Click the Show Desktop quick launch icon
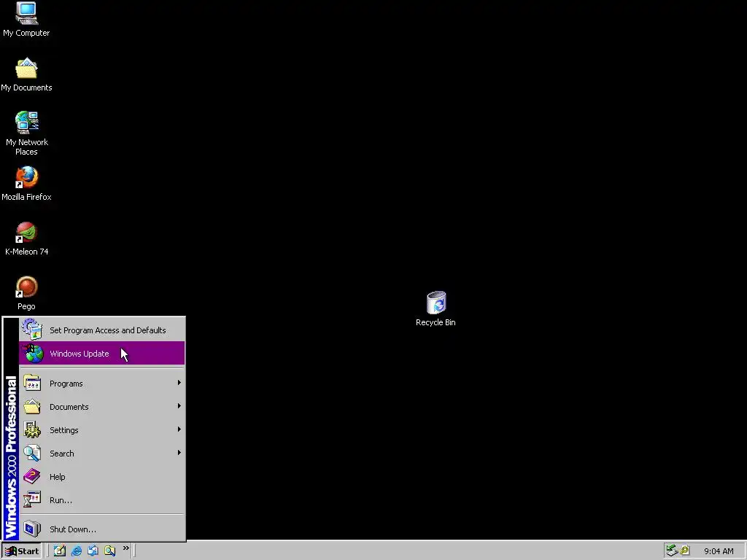 [60, 551]
